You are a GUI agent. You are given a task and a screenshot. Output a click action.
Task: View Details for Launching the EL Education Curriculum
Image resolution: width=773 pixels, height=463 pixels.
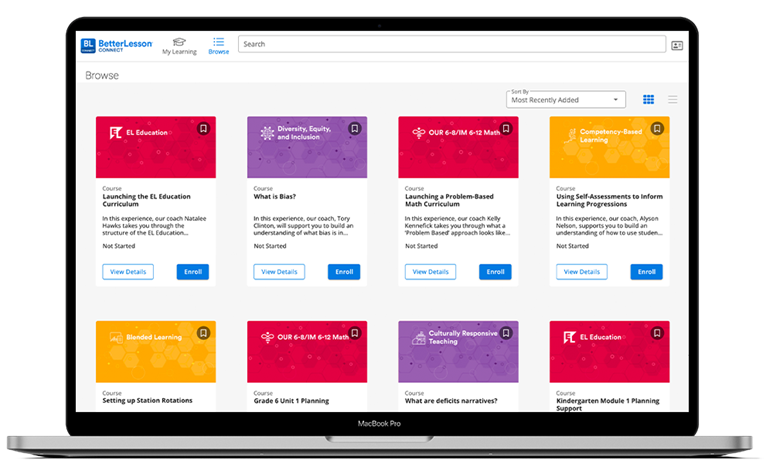pyautogui.click(x=128, y=272)
